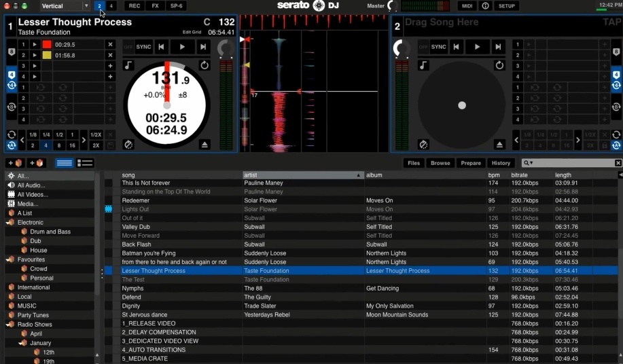Play the track on deck 1

(x=182, y=47)
